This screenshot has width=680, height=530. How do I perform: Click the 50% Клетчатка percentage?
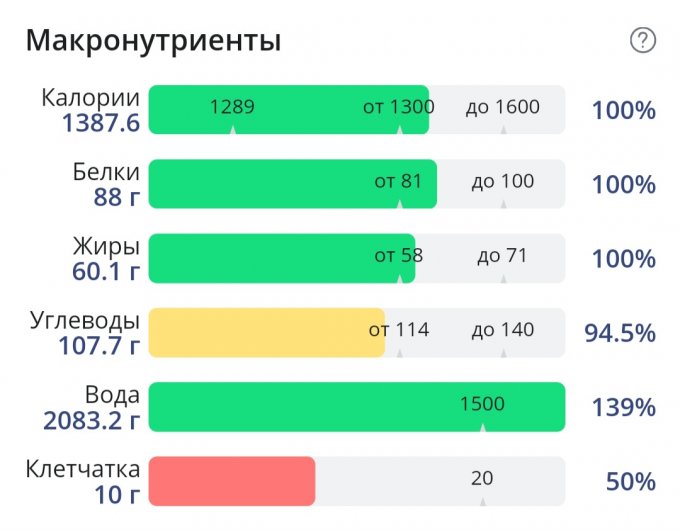click(x=630, y=482)
